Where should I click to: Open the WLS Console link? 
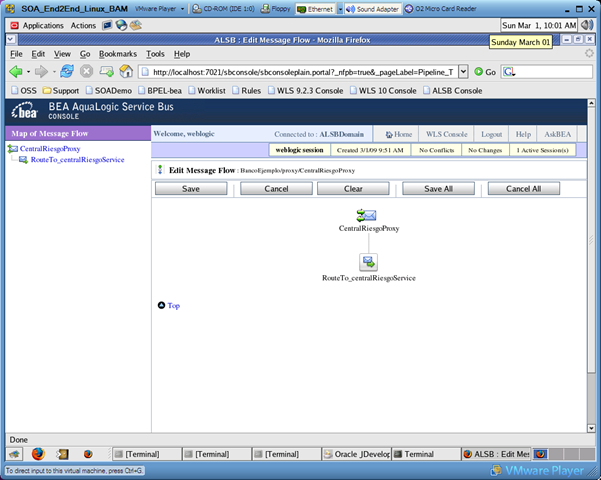(447, 134)
